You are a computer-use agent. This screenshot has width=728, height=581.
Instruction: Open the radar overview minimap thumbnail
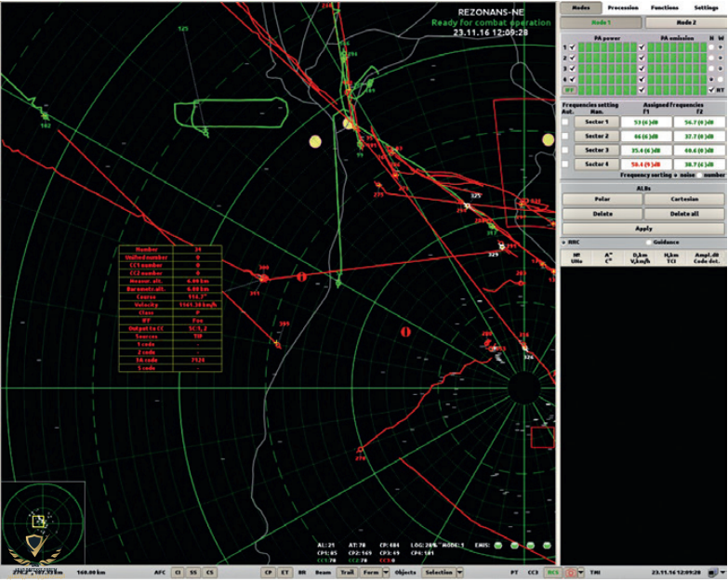(x=43, y=522)
